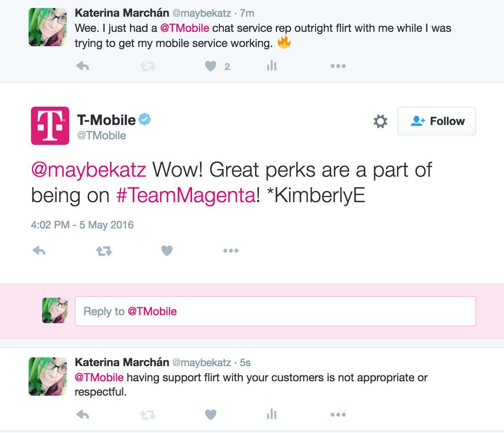The width and height of the screenshot is (504, 433).
Task: Open the #TeamMagenta hashtag link
Action: tap(185, 196)
